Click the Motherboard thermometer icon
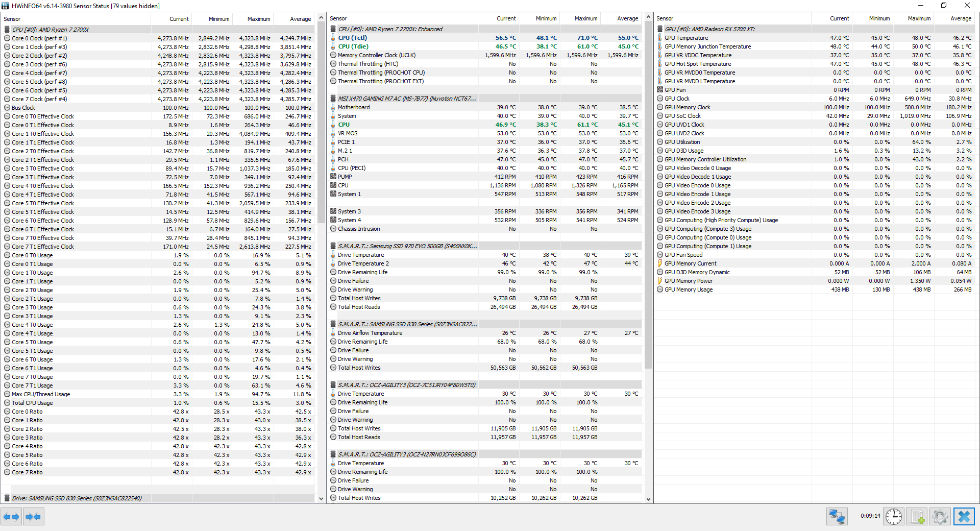The width and height of the screenshot is (980, 531). coord(333,107)
